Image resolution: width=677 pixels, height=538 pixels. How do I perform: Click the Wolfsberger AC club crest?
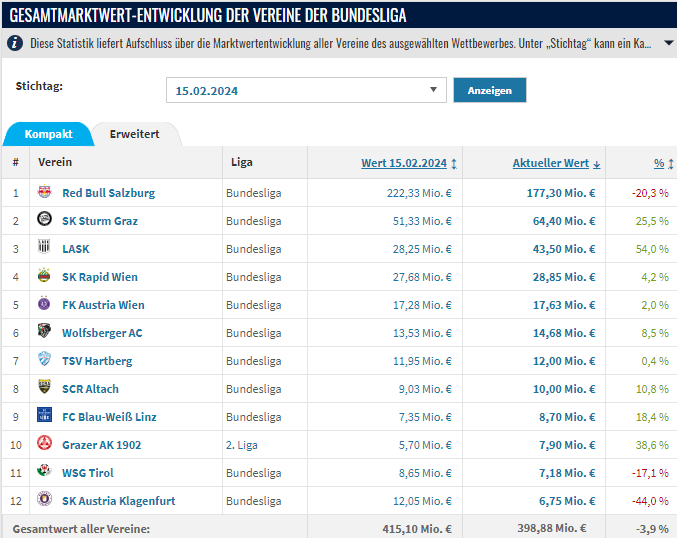pyautogui.click(x=44, y=331)
